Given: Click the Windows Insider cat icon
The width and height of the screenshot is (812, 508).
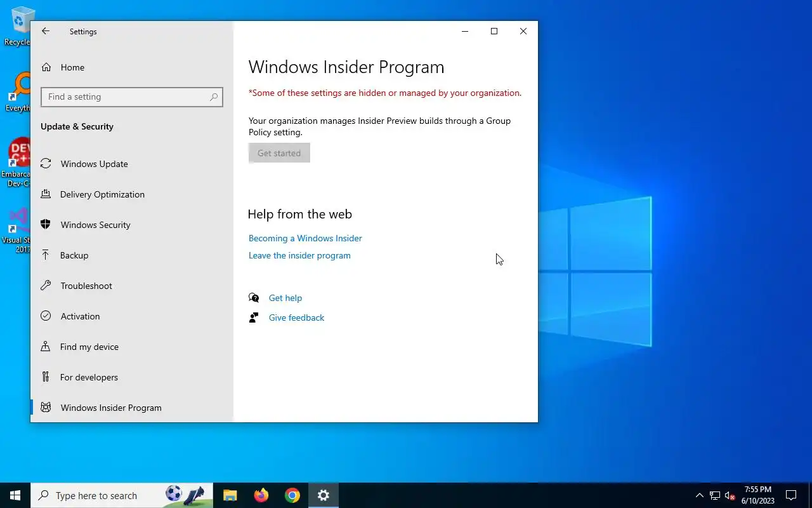Looking at the screenshot, I should [46, 408].
